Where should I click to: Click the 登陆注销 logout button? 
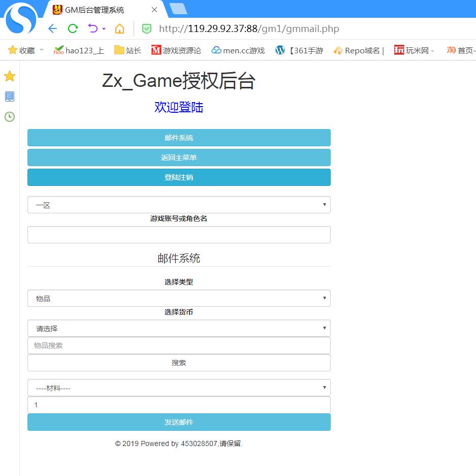click(x=179, y=177)
